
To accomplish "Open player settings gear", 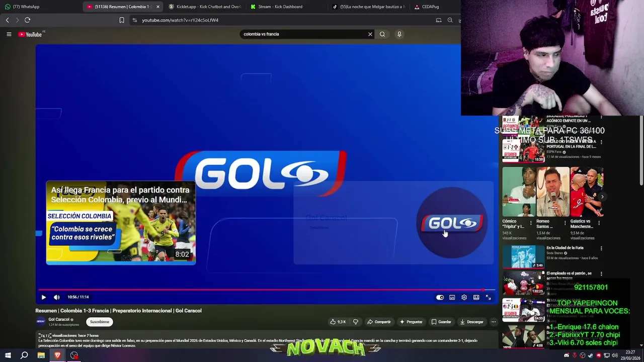I will tap(464, 297).
